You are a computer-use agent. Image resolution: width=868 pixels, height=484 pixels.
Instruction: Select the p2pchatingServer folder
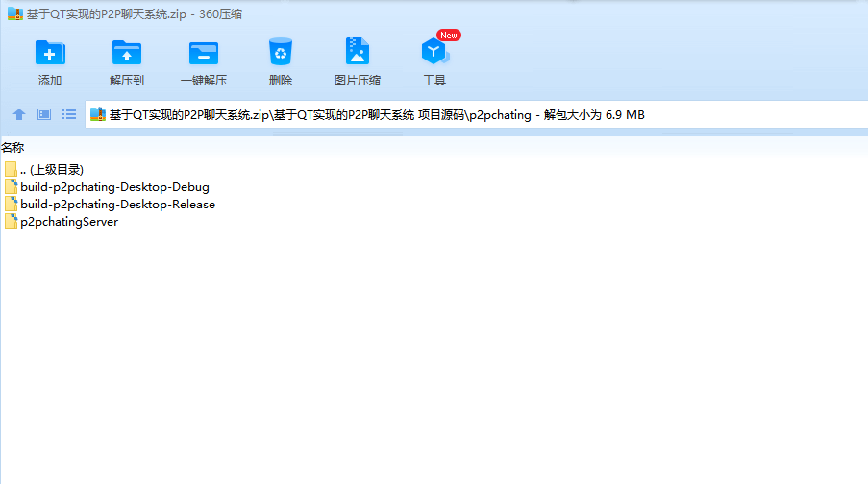62,221
